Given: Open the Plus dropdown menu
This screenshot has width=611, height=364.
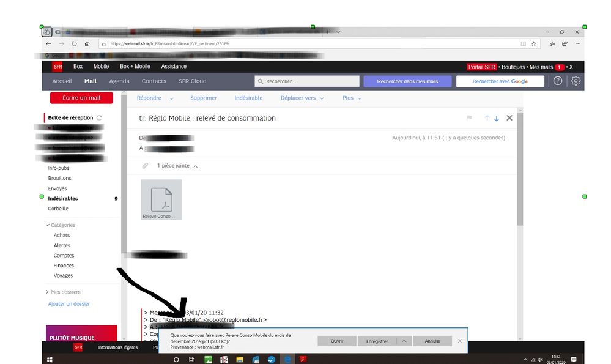Looking at the screenshot, I should (352, 98).
